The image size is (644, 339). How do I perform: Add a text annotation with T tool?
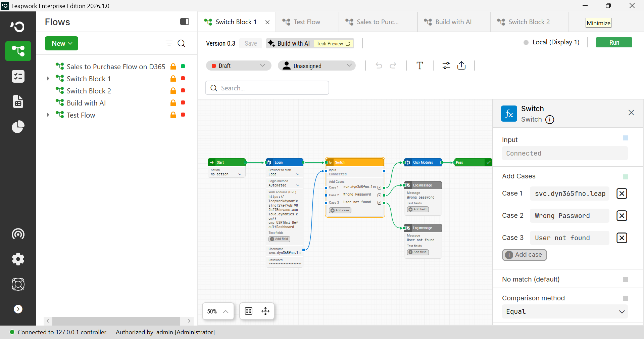[x=419, y=66]
